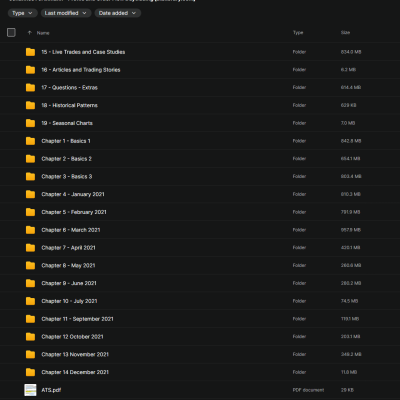
Task: Click folder icon of 16 - Articles and Trading Stories
Action: coord(30,70)
